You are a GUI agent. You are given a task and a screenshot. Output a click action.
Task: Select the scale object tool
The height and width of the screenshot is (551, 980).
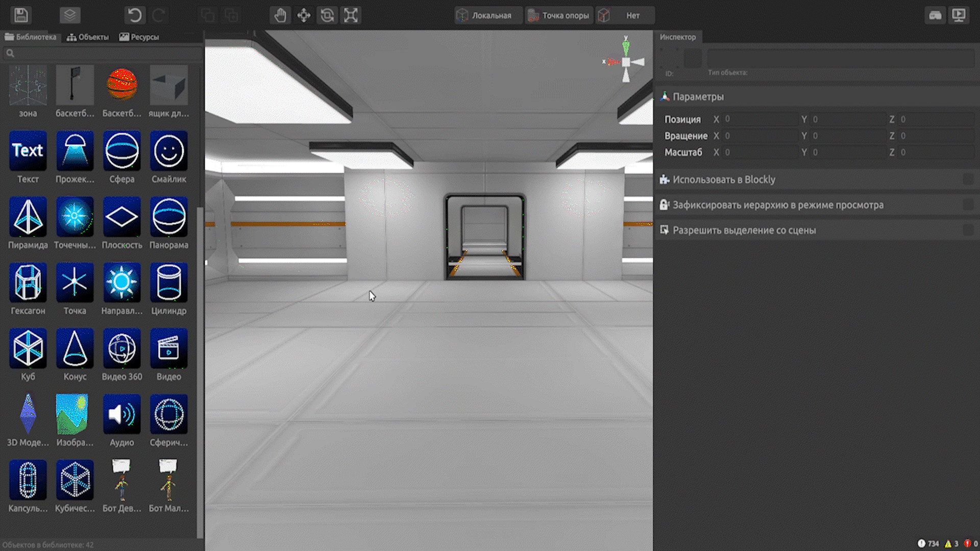click(x=351, y=15)
